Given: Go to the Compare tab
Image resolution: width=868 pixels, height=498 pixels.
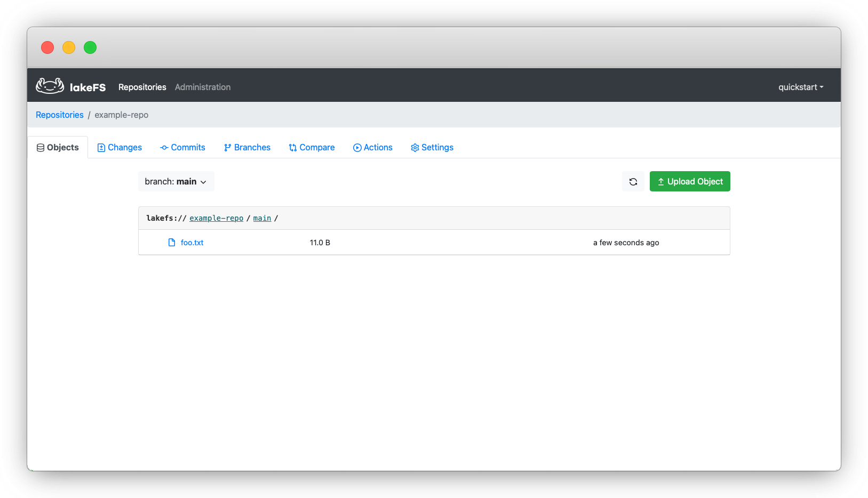Looking at the screenshot, I should (312, 148).
